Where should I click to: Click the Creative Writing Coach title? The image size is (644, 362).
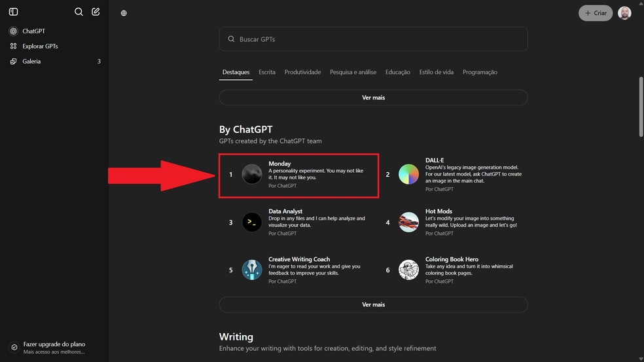click(299, 259)
